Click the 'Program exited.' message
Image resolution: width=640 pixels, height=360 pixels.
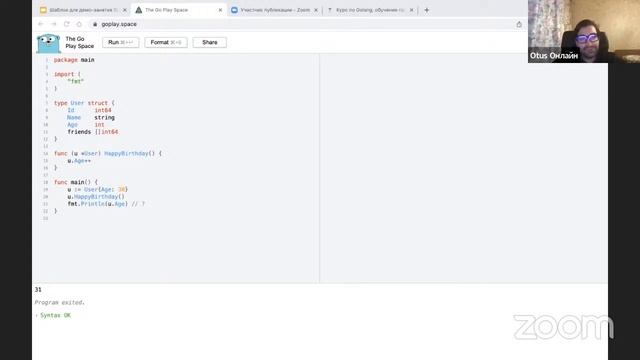click(60, 302)
